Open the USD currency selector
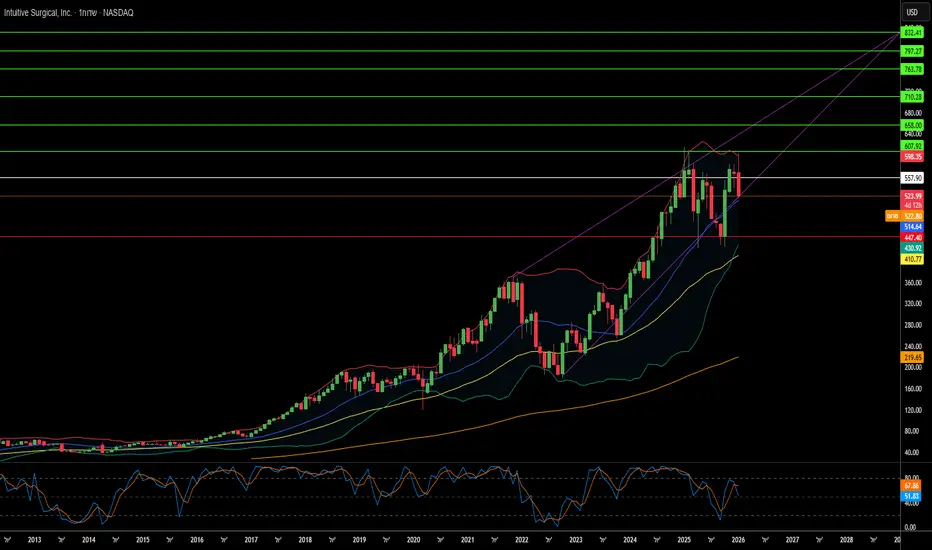The image size is (932, 550). [911, 12]
